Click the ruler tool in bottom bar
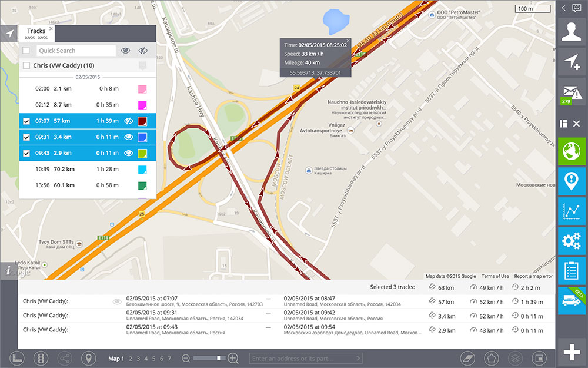Screen dimensions: 588x368 coord(17,358)
